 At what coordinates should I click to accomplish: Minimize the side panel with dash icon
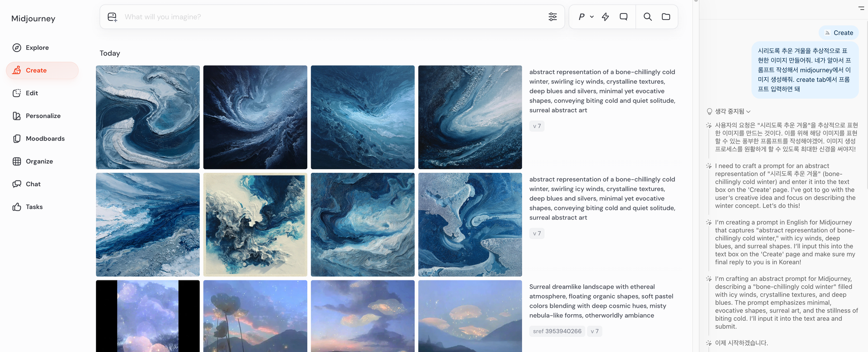861,8
